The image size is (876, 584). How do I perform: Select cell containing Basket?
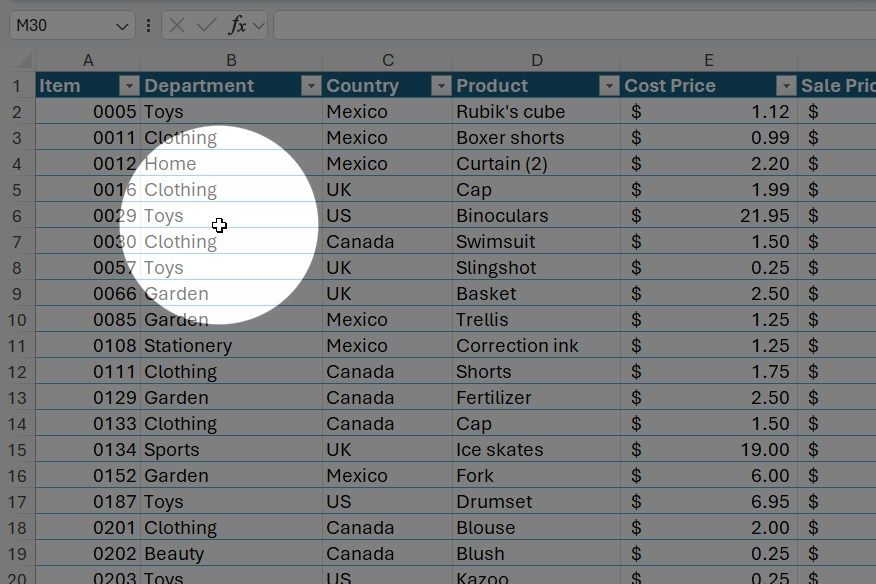536,293
